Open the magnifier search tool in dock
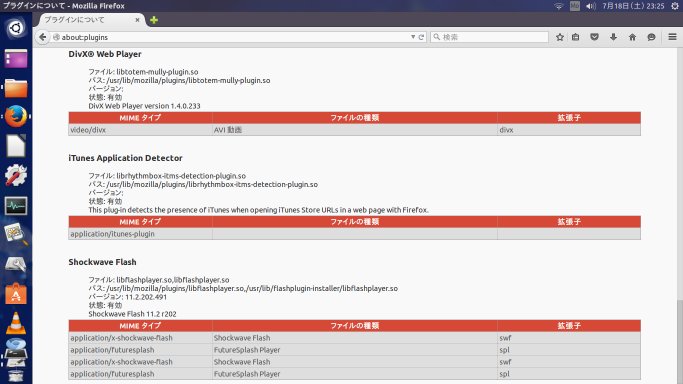The image size is (683, 384). coord(16,264)
